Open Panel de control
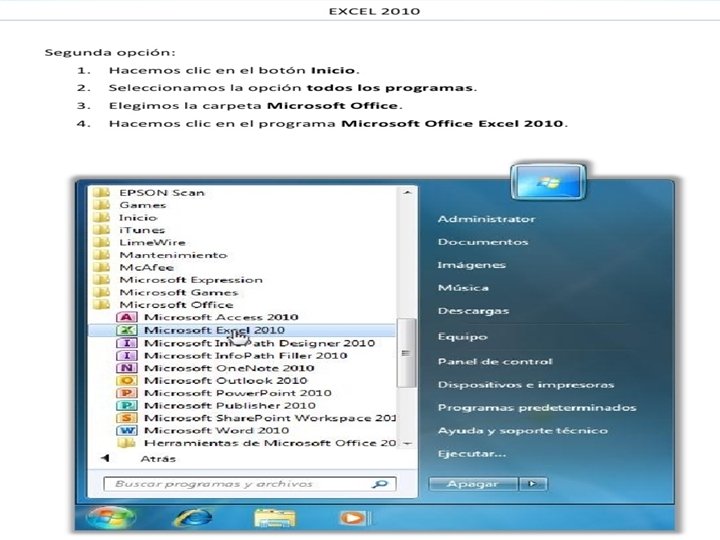This screenshot has height=540, width=720. click(495, 361)
